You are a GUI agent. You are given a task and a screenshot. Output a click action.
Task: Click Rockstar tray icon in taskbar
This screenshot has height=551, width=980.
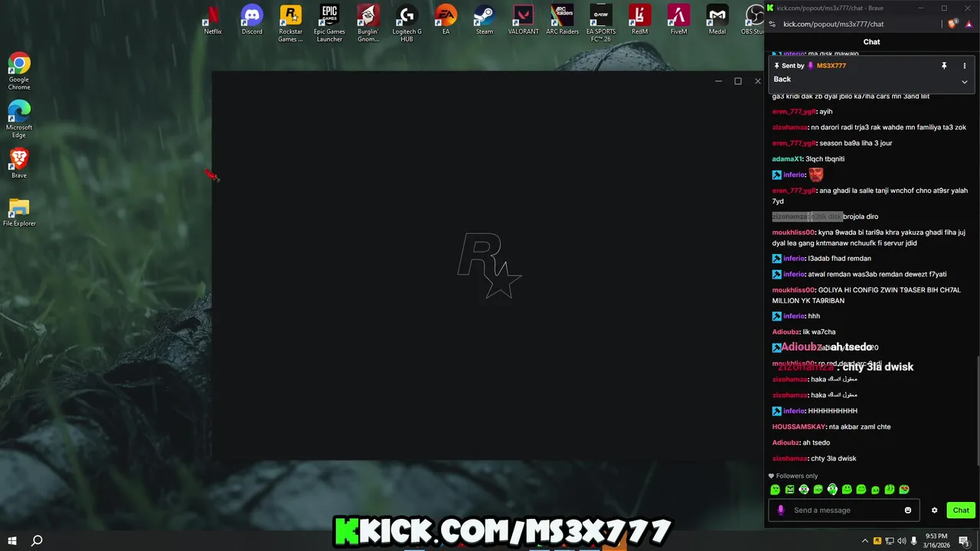coord(877,541)
